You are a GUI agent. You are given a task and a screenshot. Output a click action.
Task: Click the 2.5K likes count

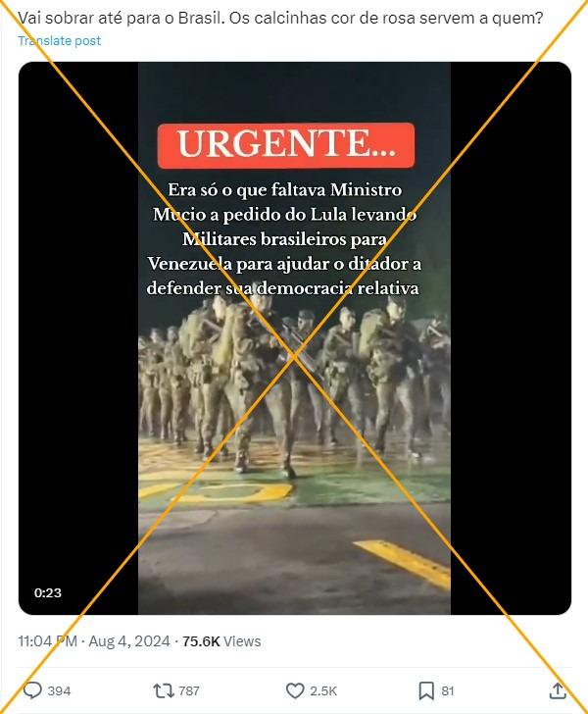(x=323, y=690)
